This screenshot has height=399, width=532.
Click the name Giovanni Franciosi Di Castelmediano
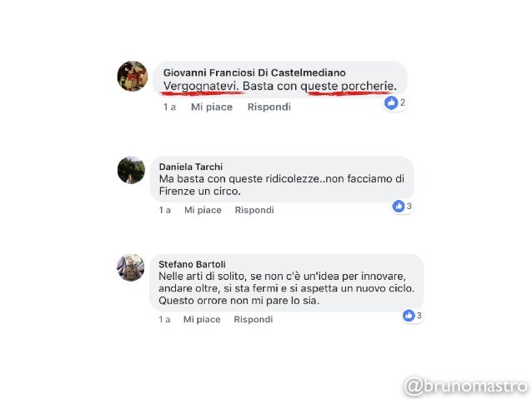254,72
